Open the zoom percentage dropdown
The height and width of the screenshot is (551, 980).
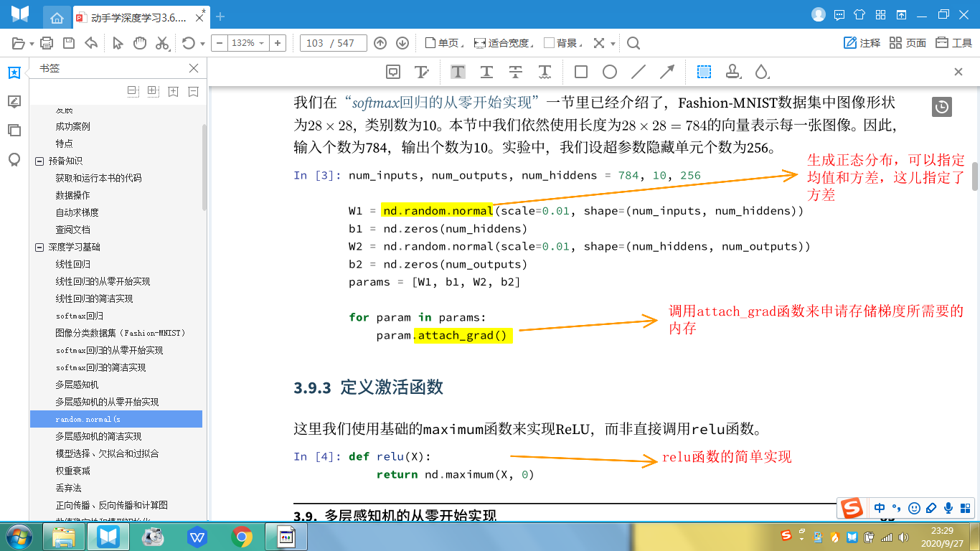[x=263, y=43]
